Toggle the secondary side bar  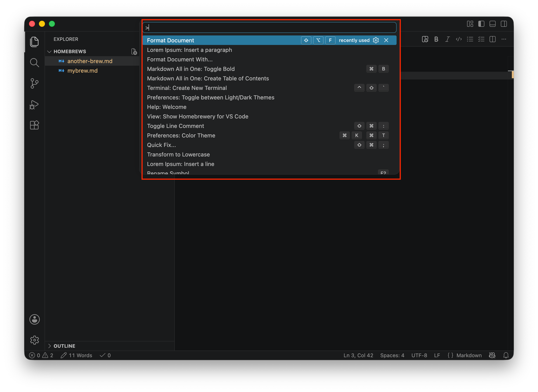pyautogui.click(x=504, y=24)
